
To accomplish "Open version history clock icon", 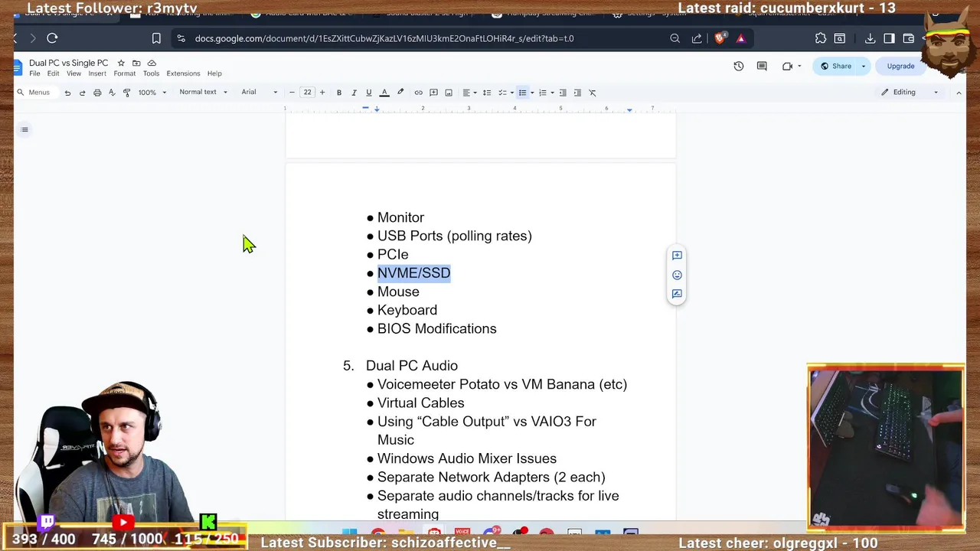I will 739,66.
